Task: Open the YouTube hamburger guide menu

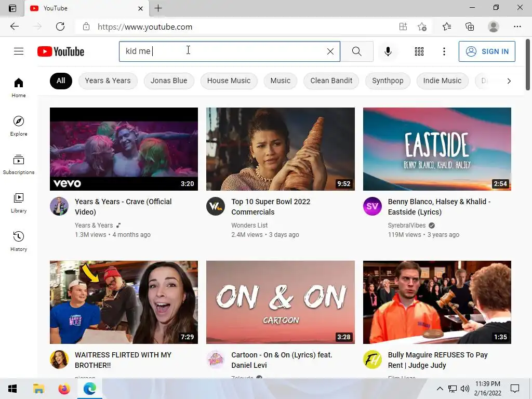Action: click(19, 51)
